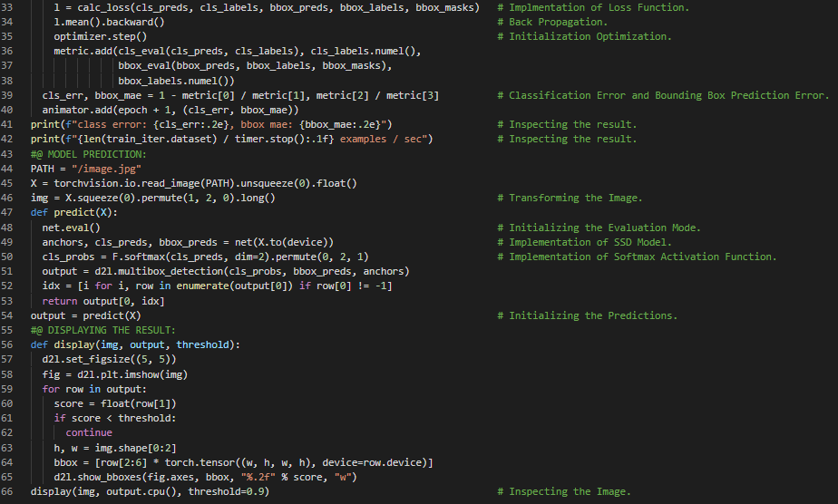Click line number 44 in the gutter
The height and width of the screenshot is (504, 838).
(8, 154)
